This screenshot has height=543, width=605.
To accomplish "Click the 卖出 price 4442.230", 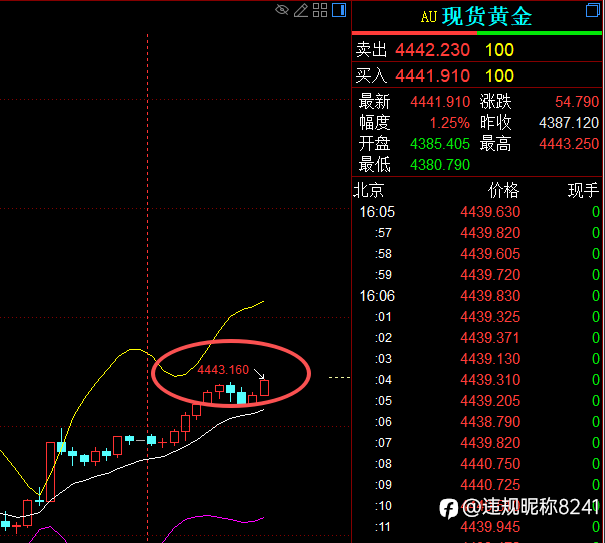I will [x=432, y=50].
